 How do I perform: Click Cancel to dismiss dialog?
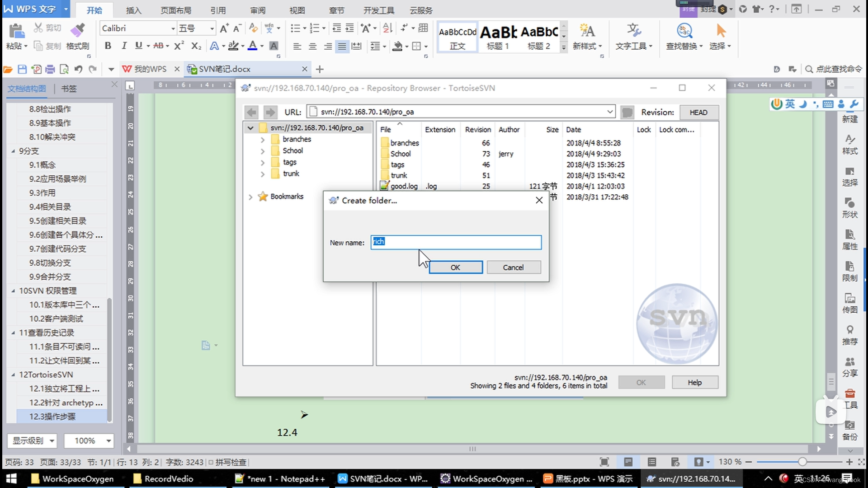tap(513, 267)
